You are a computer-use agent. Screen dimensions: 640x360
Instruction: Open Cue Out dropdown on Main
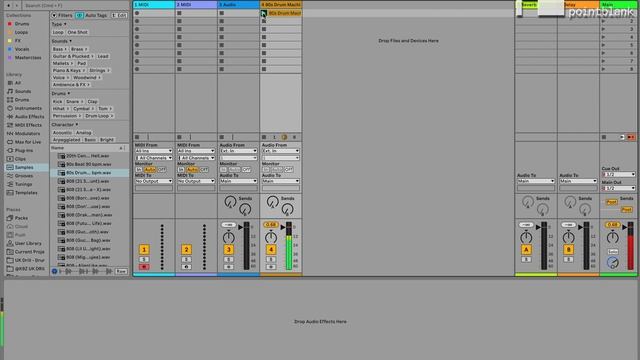(x=618, y=175)
